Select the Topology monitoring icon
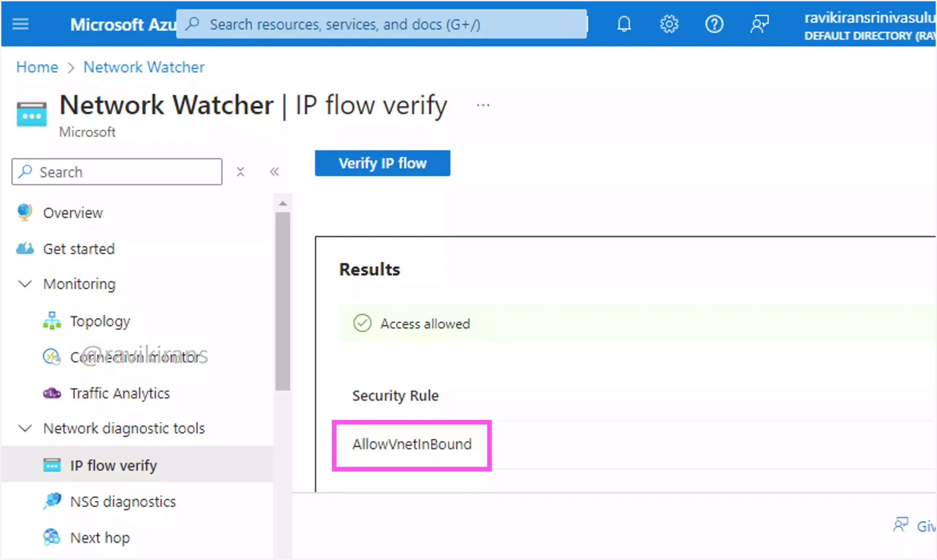This screenshot has width=937, height=560. point(51,321)
